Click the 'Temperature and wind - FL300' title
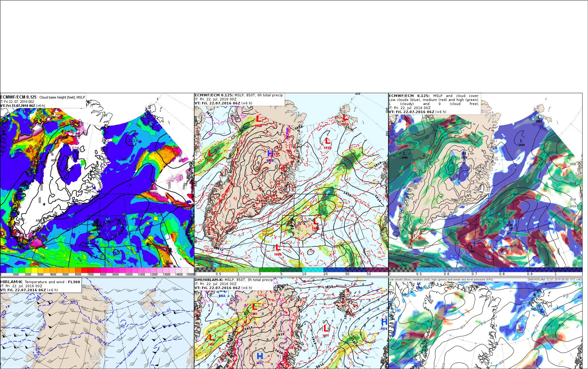This screenshot has width=588, height=369. 52,282
